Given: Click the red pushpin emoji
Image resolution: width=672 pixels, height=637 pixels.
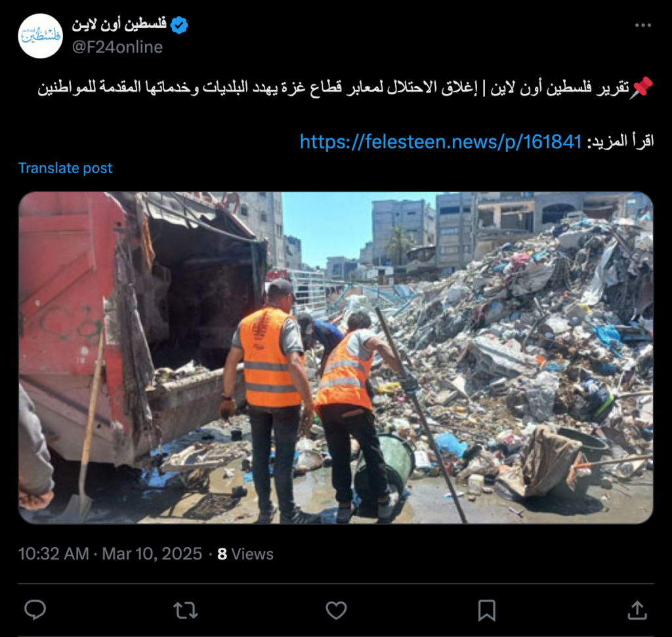Looking at the screenshot, I should point(642,88).
